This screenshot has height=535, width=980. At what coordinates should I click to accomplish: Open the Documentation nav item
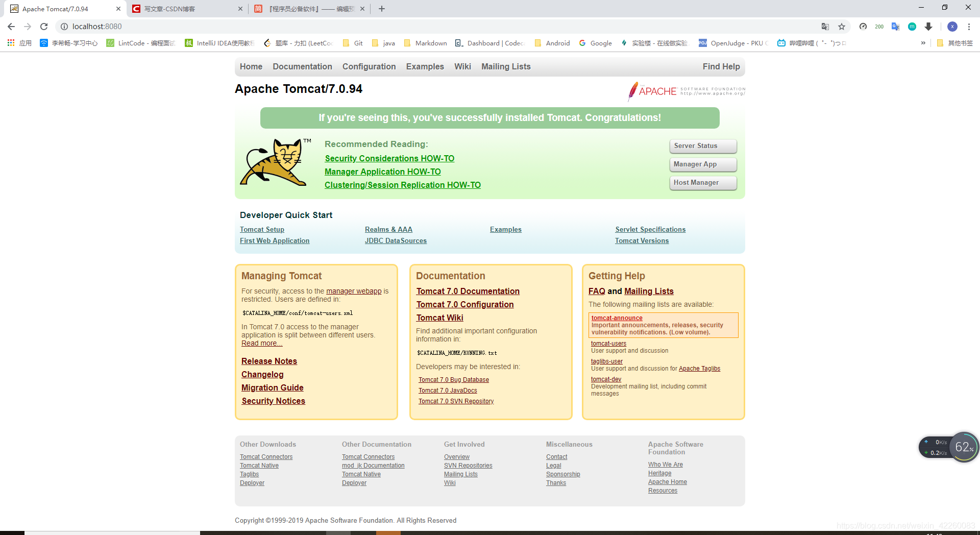click(x=302, y=66)
